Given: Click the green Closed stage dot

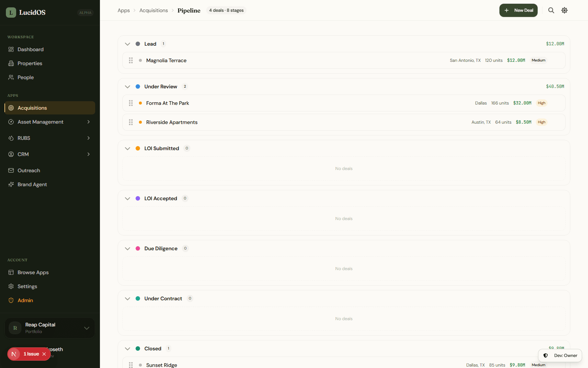Looking at the screenshot, I should click(x=138, y=348).
